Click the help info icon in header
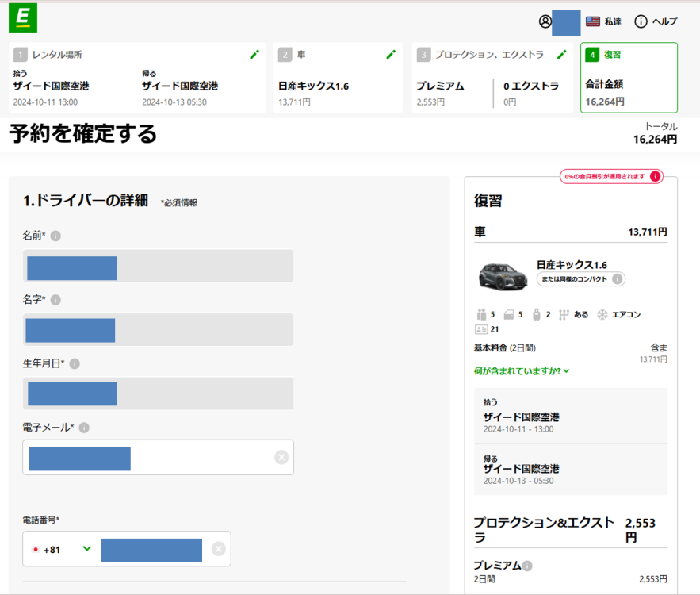The height and width of the screenshot is (595, 700). (641, 21)
